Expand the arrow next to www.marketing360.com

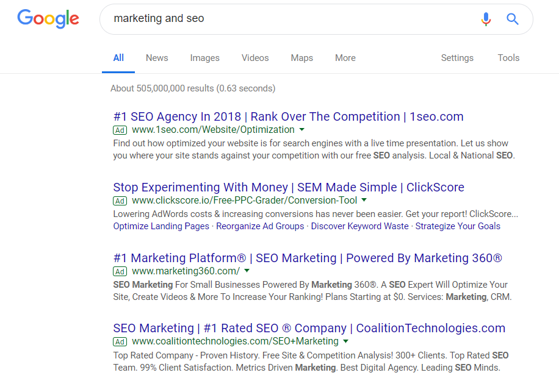tap(247, 271)
